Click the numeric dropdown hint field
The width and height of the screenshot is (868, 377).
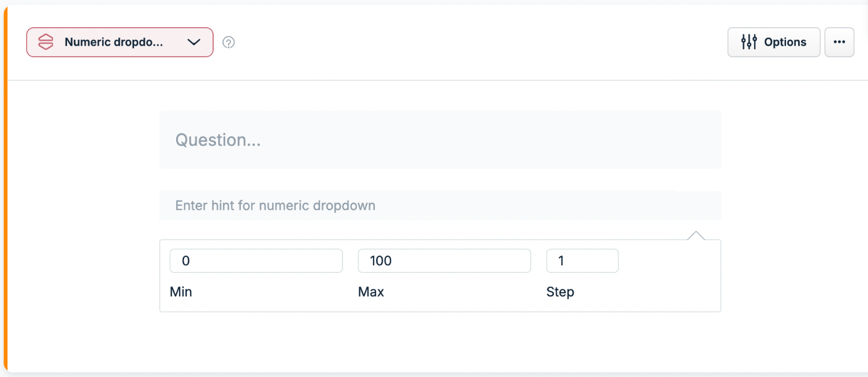[x=440, y=206]
